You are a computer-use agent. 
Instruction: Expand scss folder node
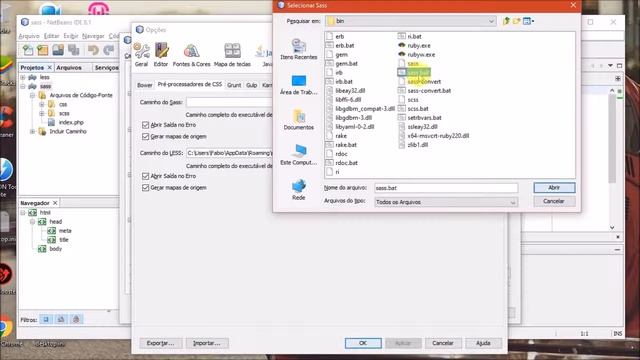pyautogui.click(x=42, y=113)
